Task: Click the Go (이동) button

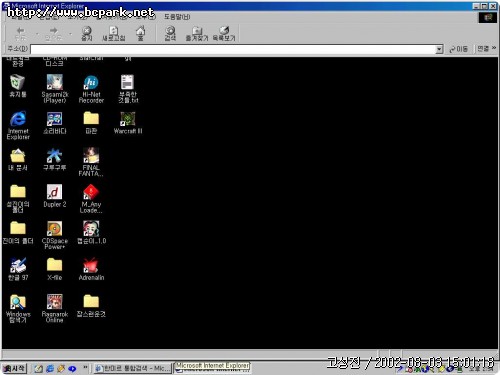Action: coord(458,49)
